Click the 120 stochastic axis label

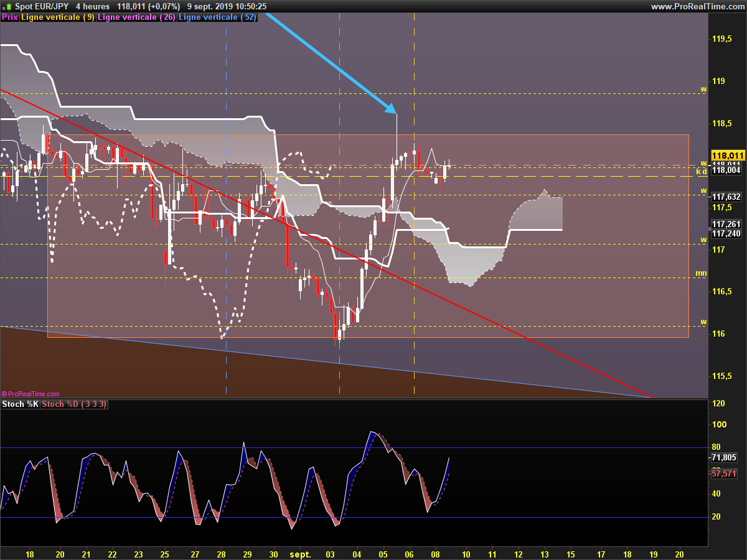pyautogui.click(x=718, y=404)
